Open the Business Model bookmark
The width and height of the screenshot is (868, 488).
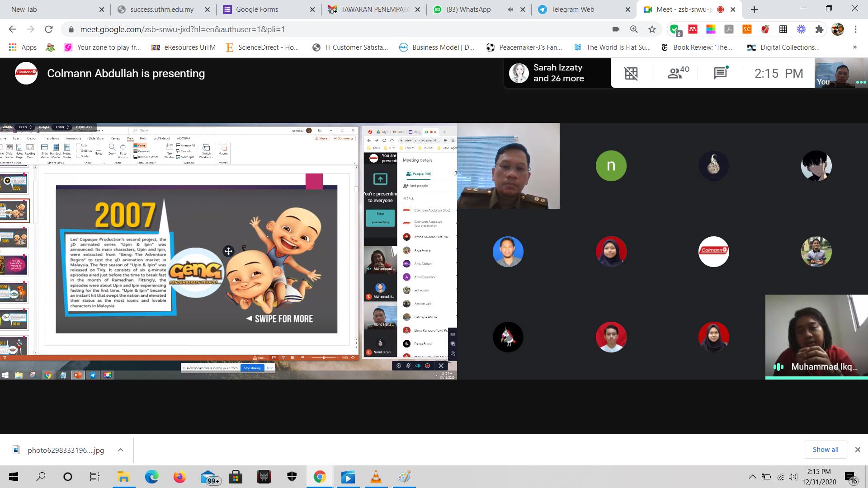437,47
